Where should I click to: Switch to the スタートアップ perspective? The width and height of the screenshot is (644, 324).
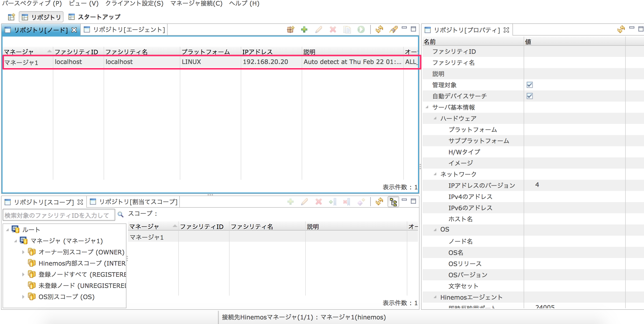pos(95,17)
